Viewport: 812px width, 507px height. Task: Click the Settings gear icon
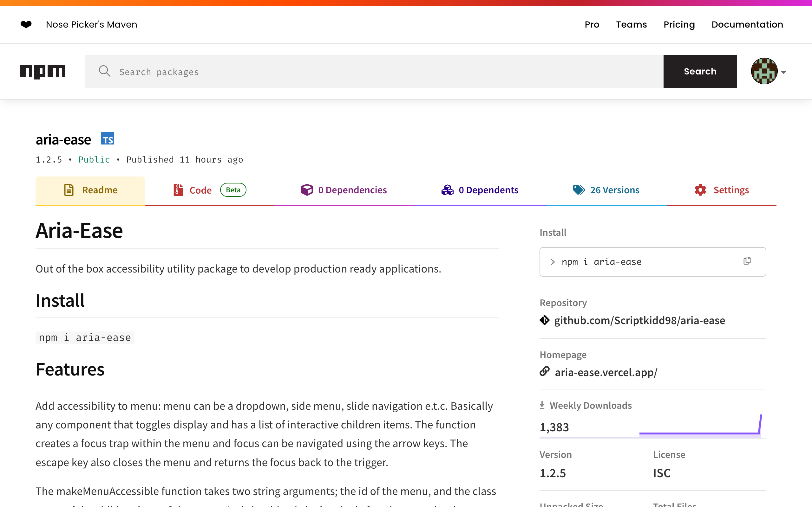click(x=700, y=190)
